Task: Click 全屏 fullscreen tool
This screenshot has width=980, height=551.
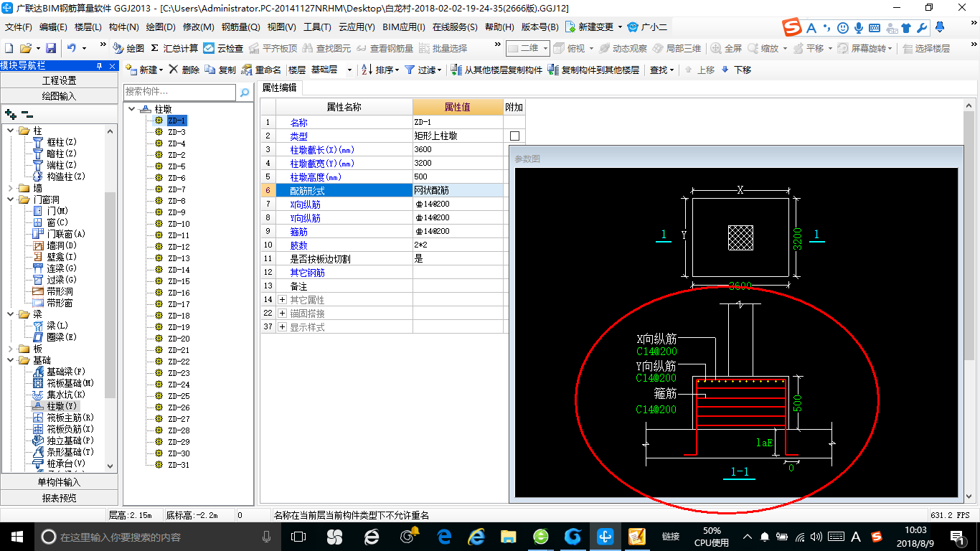Action: [727, 48]
